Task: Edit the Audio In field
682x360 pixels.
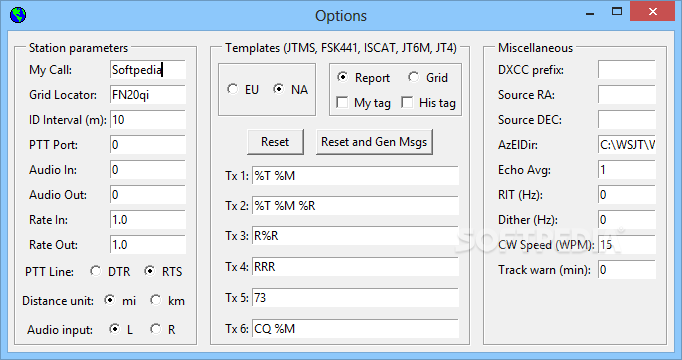Action: click(148, 170)
